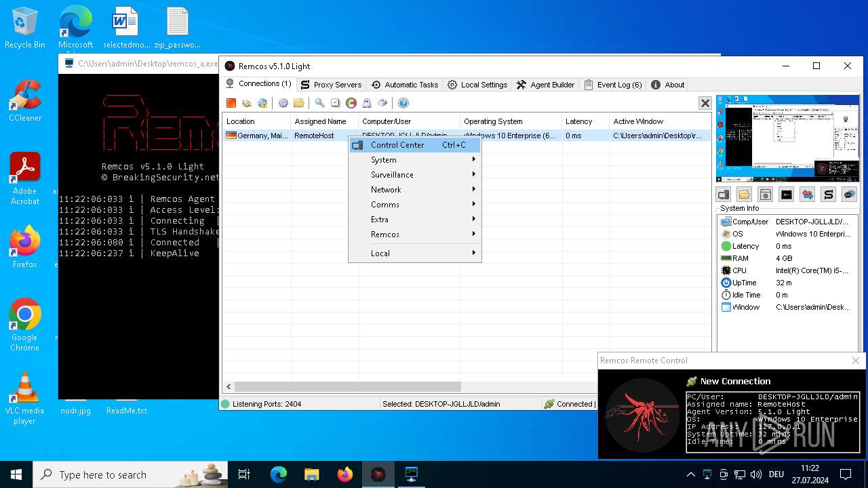Open the About tab
Screen dimensions: 868x488
tap(668, 85)
